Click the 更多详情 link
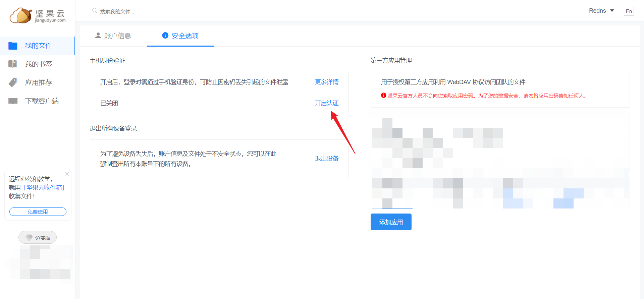This screenshot has width=644, height=299. [x=327, y=82]
